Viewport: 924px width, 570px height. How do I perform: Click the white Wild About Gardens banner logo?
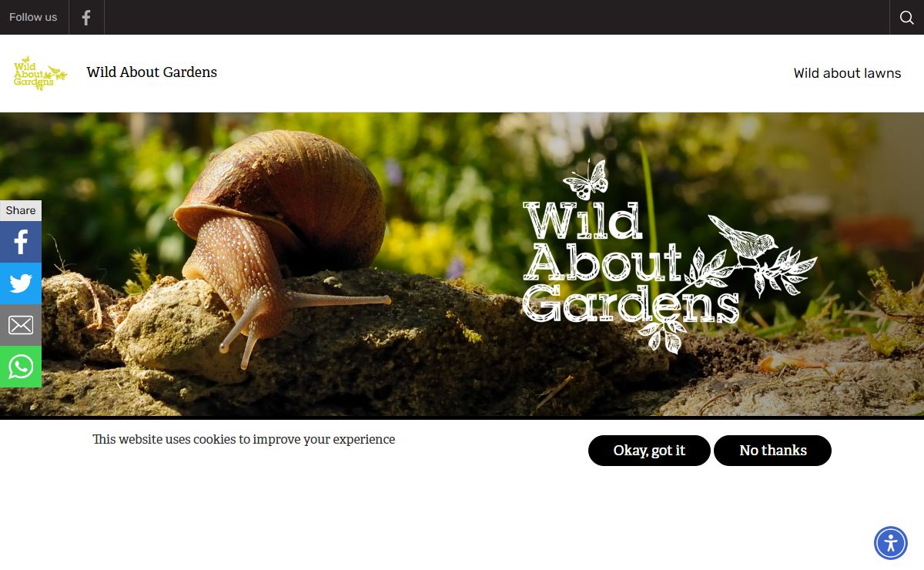click(669, 256)
